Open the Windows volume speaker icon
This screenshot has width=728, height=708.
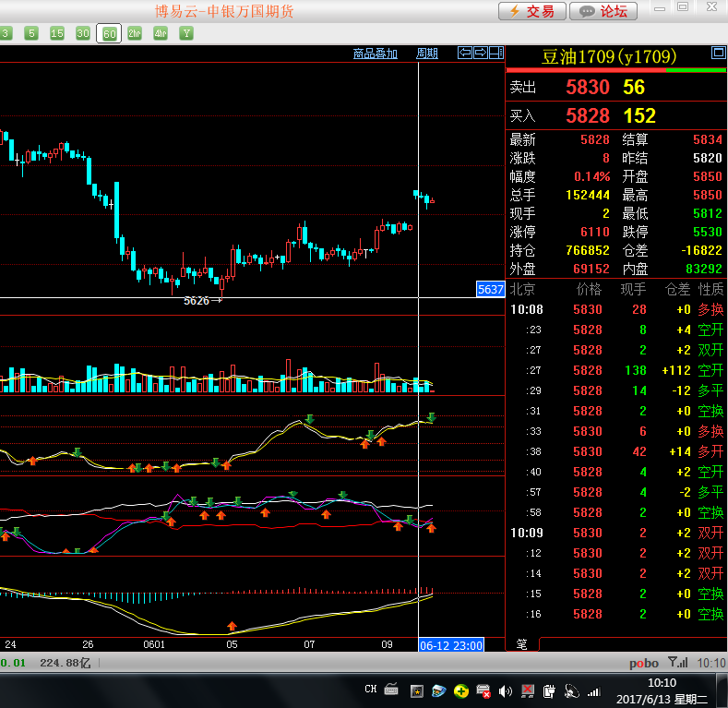505,690
